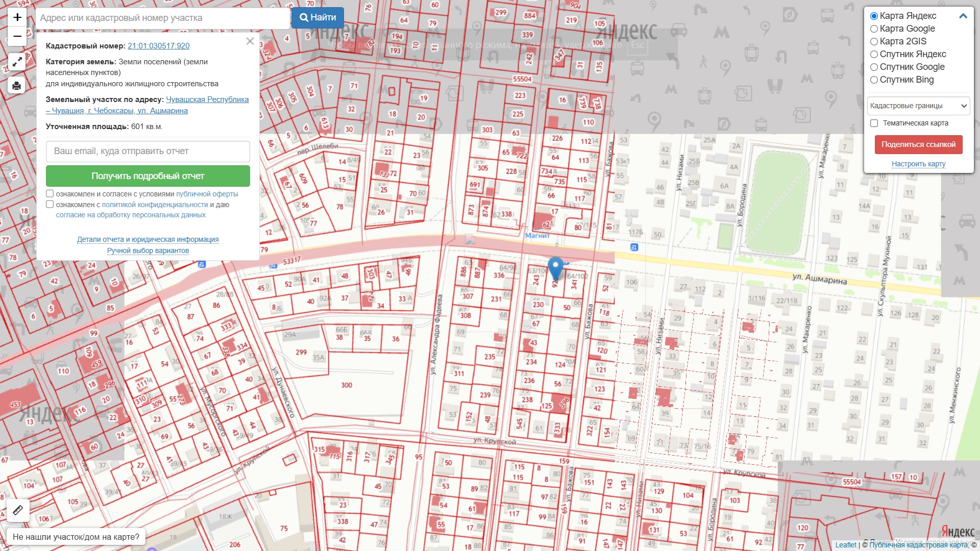The width and height of the screenshot is (980, 551).
Task: Open Настроить карту settings link
Action: click(918, 164)
